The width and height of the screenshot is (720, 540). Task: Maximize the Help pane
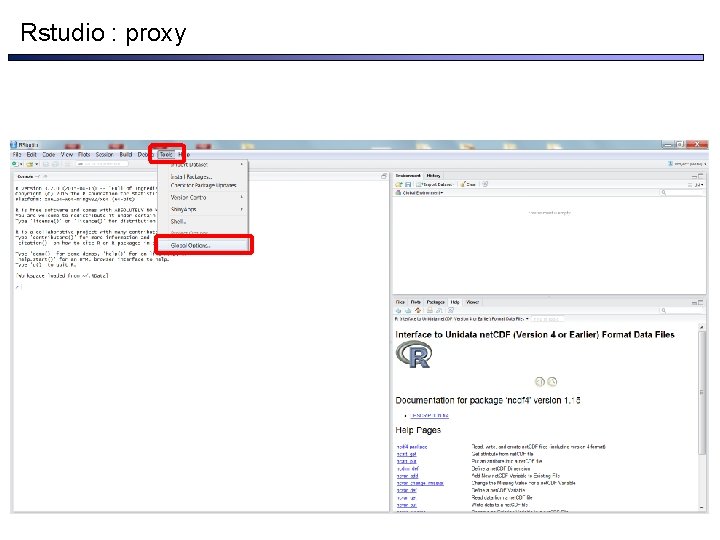pyautogui.click(x=701, y=303)
